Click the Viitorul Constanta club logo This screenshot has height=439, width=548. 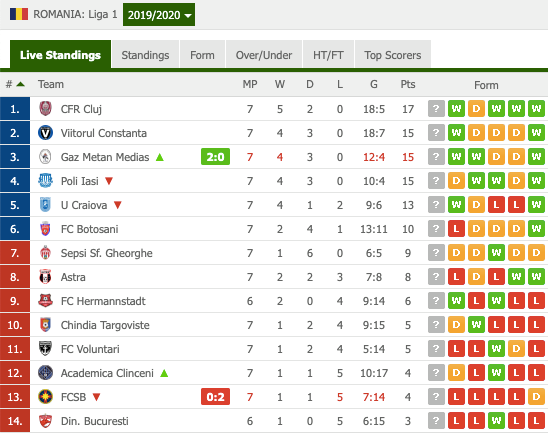[45, 133]
